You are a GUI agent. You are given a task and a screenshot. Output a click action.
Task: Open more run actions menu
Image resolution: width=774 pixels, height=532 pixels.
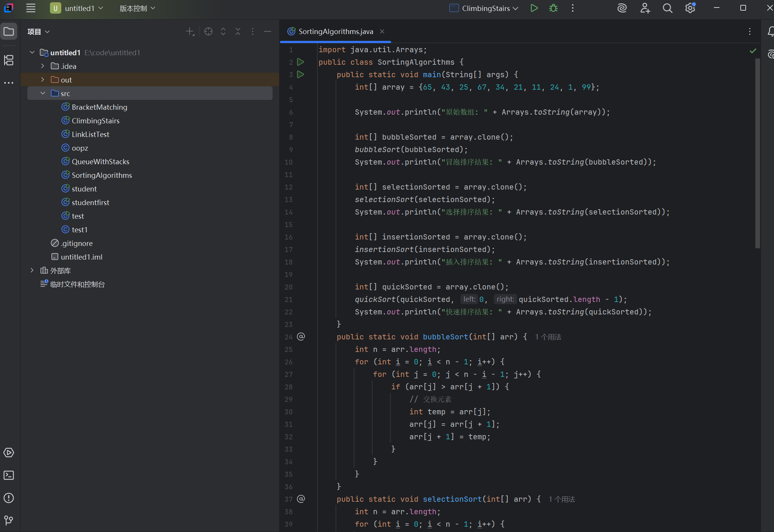coord(573,8)
